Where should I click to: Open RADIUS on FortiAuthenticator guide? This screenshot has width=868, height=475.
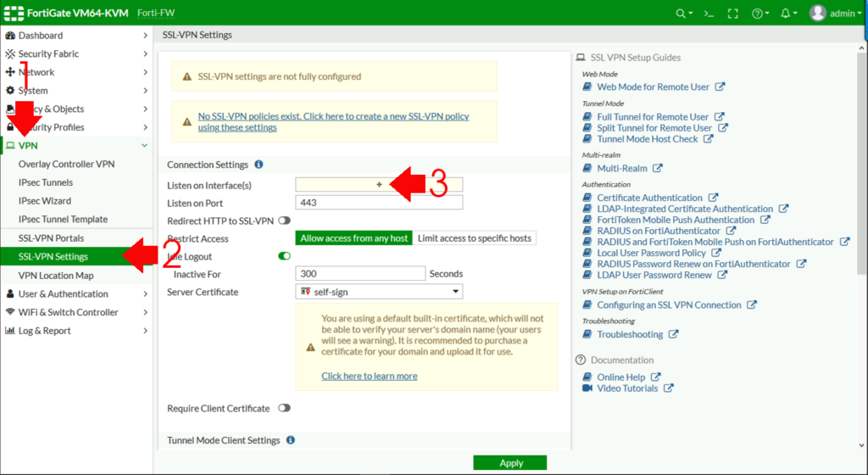(x=658, y=231)
